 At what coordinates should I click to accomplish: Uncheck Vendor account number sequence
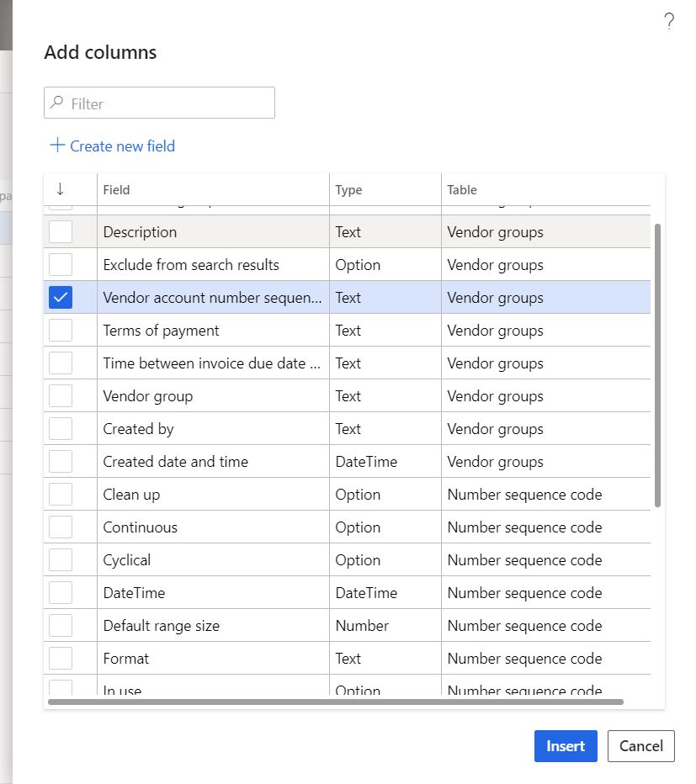59,297
